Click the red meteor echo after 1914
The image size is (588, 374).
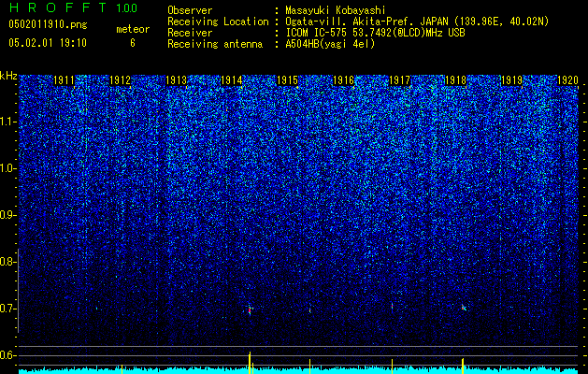click(x=250, y=310)
